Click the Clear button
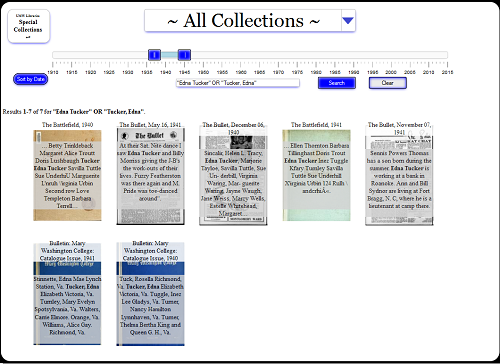 (388, 83)
